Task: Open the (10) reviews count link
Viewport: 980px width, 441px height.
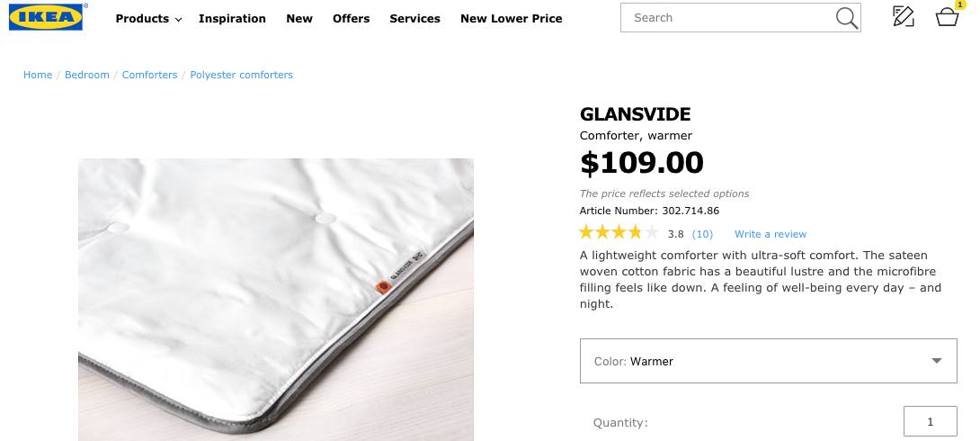Action: coord(702,234)
